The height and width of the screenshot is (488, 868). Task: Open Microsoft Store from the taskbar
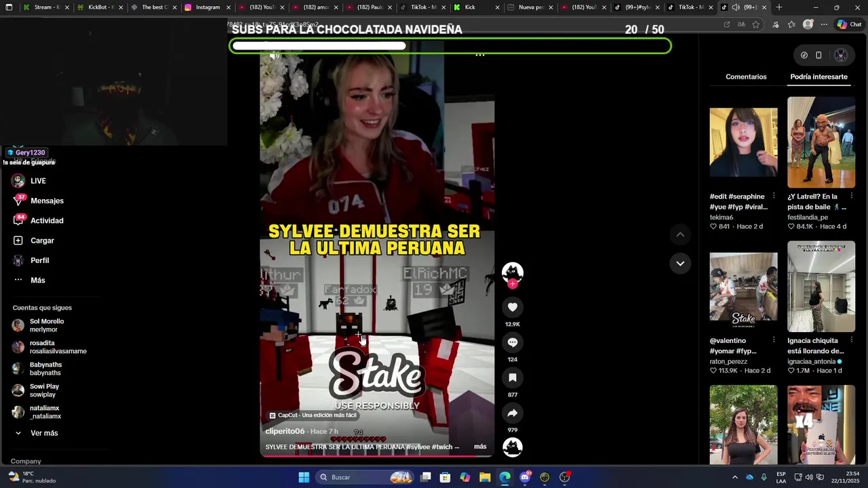pos(445,477)
